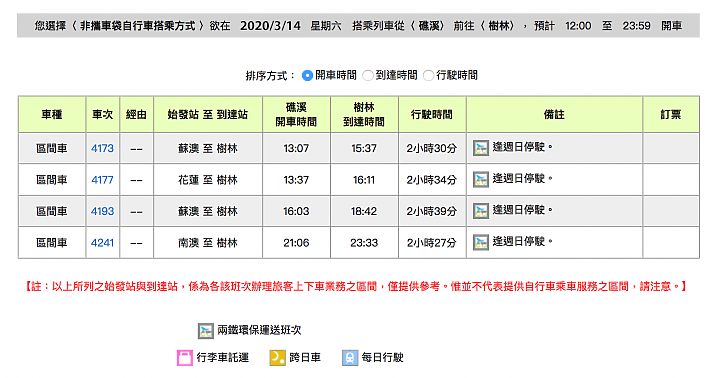This screenshot has width=720, height=378.
Task: Open train number 4241 link
Action: [102, 243]
